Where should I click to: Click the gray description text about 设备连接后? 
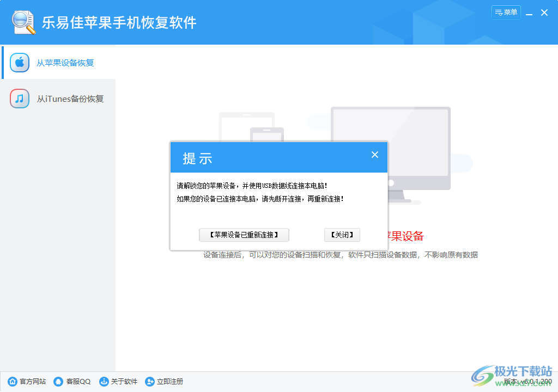click(x=341, y=255)
